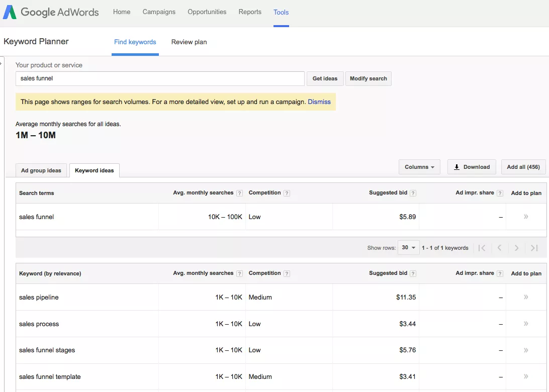
Task: Click the product or service input field
Action: tap(159, 78)
